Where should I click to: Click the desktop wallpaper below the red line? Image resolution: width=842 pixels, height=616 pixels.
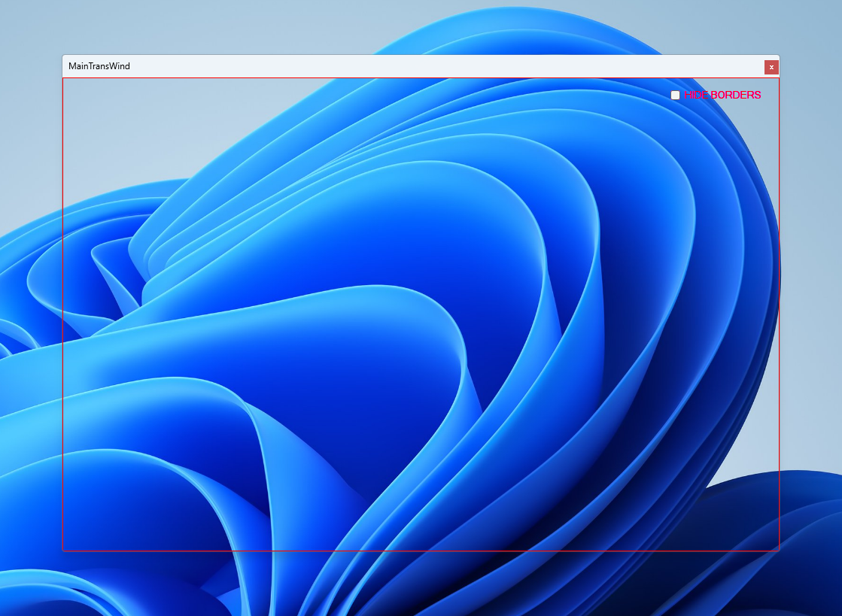[x=421, y=587]
